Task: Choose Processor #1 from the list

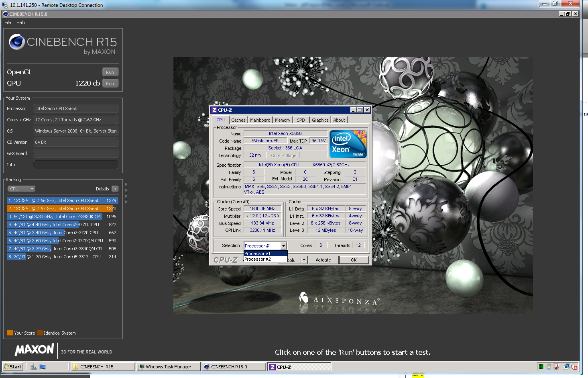Action: (x=265, y=253)
